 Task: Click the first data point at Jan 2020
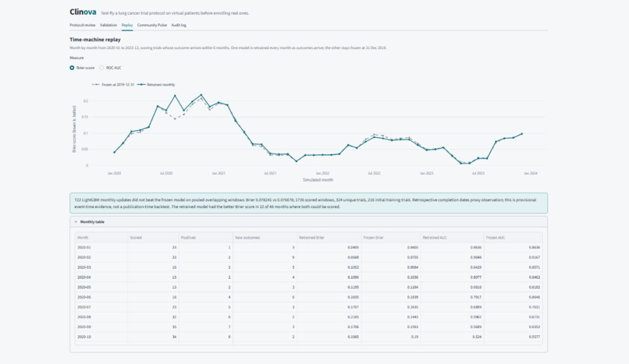coord(114,152)
